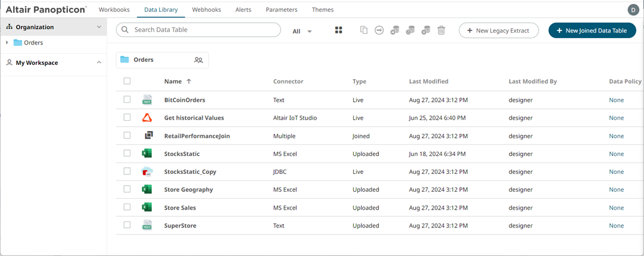This screenshot has height=256, width=644.
Task: Open the Themes tab
Action: point(322,10)
